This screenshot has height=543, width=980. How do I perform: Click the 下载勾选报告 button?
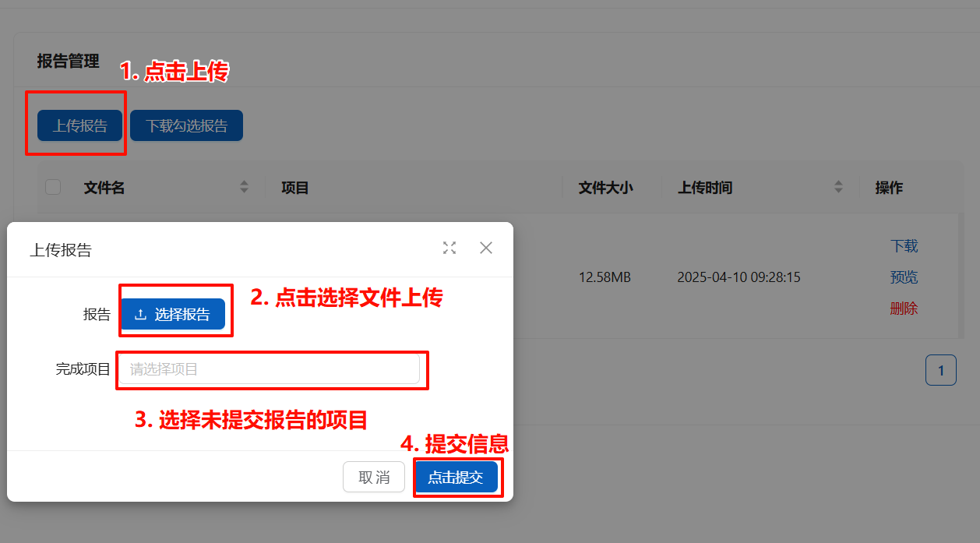pos(187,125)
